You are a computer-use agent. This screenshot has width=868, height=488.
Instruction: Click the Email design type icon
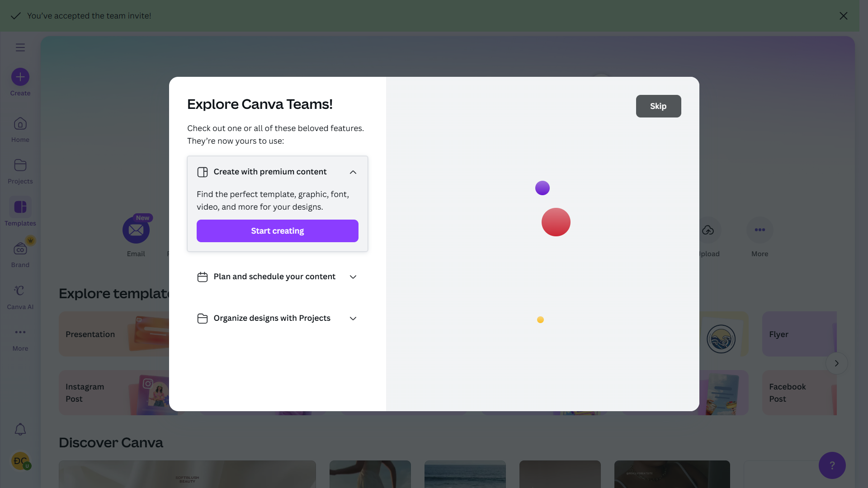(x=136, y=230)
